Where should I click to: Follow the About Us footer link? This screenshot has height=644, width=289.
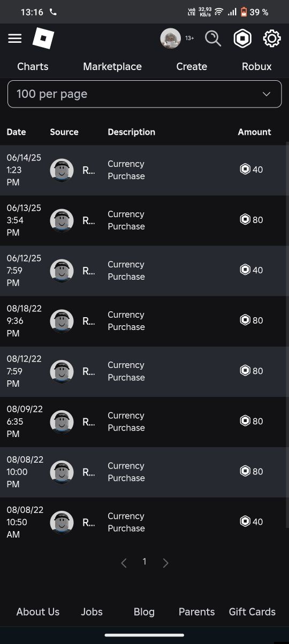tap(38, 612)
